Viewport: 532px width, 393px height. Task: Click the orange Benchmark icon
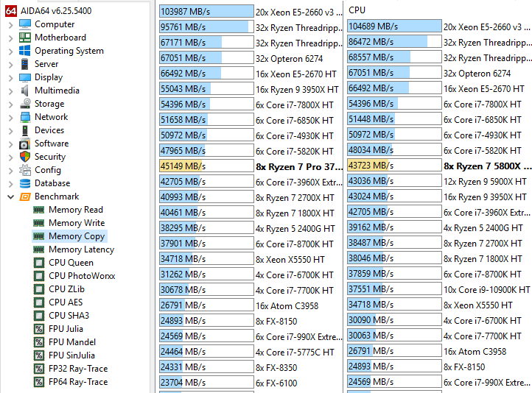[x=25, y=196]
